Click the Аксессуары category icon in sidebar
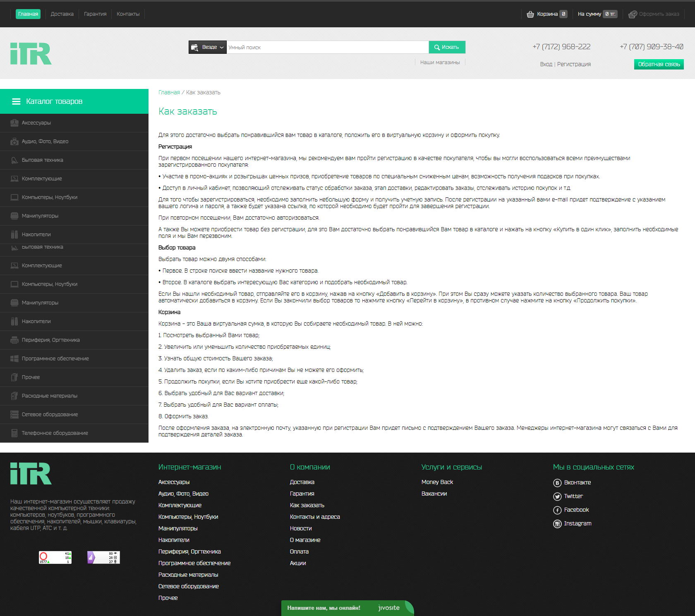 pyautogui.click(x=14, y=123)
